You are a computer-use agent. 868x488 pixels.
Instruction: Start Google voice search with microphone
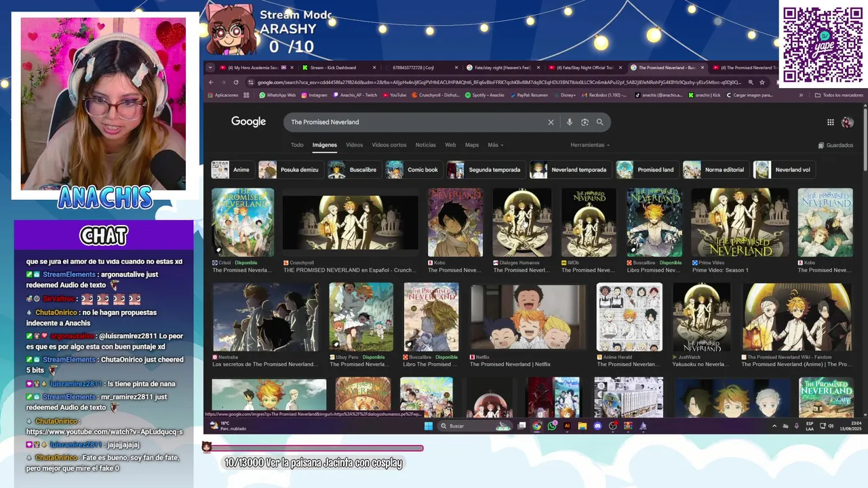pyautogui.click(x=569, y=122)
